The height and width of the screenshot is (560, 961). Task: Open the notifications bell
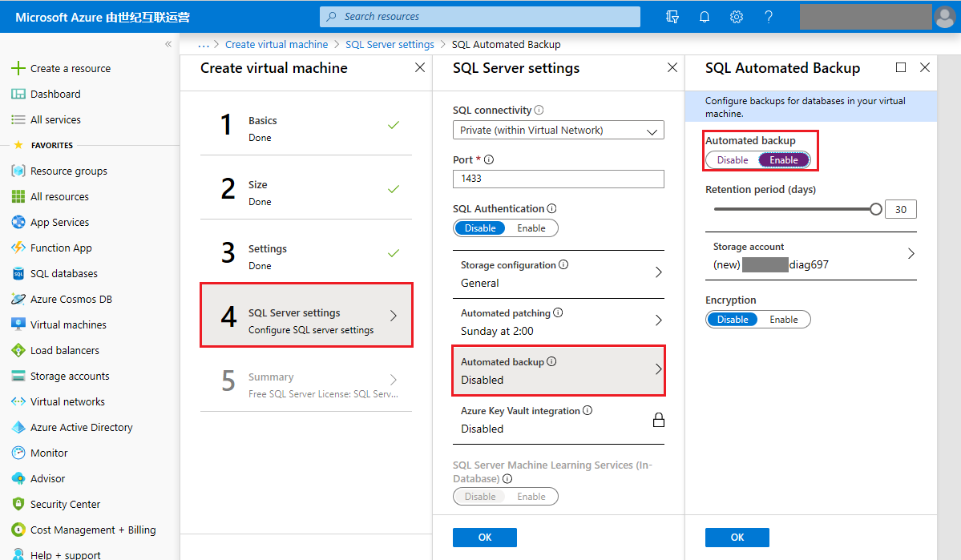(x=705, y=17)
